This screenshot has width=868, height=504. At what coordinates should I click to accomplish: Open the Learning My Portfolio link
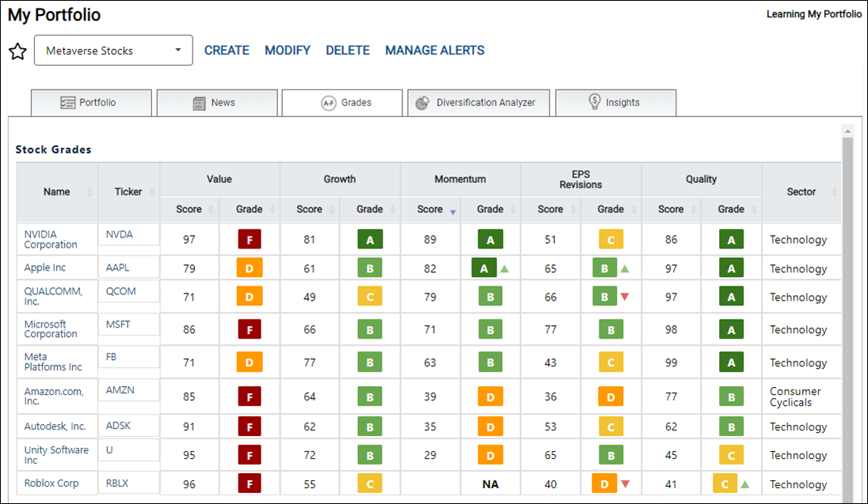pos(814,14)
